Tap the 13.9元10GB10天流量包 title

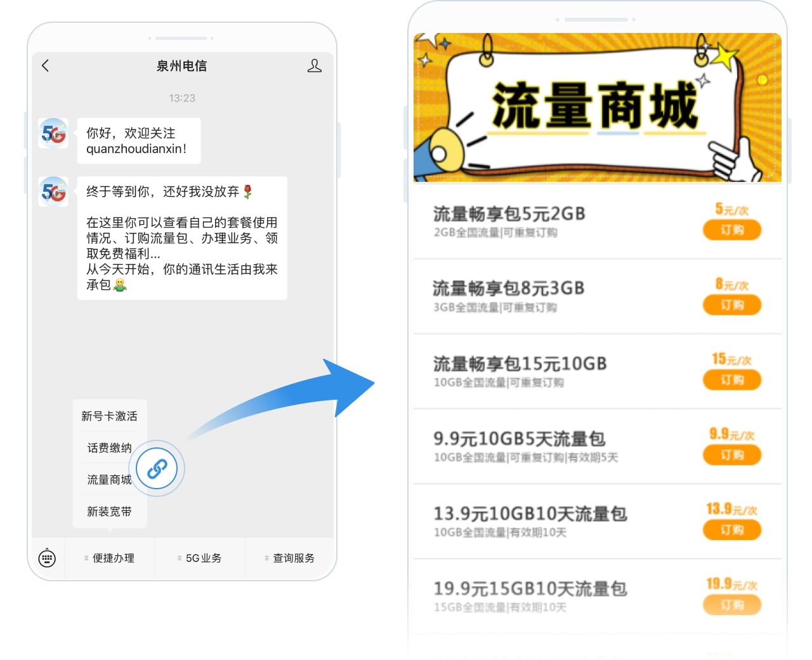click(530, 513)
